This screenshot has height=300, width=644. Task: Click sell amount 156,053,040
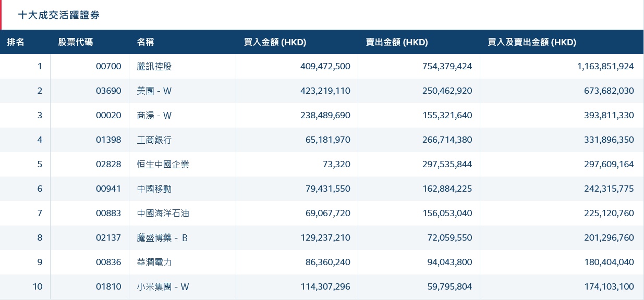447,213
